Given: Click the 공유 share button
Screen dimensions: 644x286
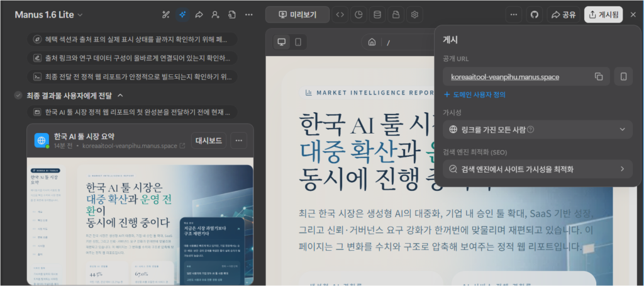Looking at the screenshot, I should tap(563, 15).
